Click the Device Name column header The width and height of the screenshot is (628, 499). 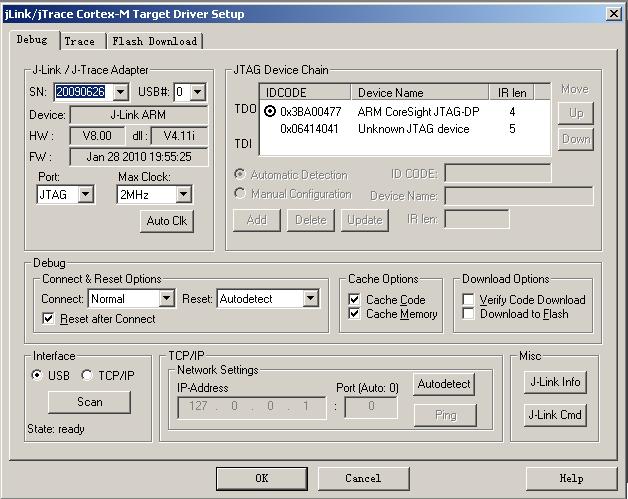tap(420, 93)
